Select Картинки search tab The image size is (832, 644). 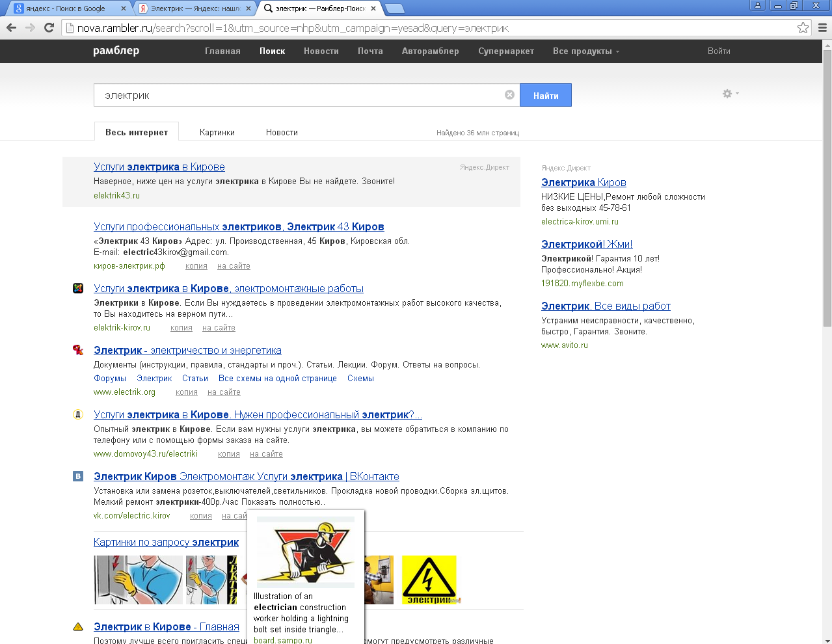[x=217, y=132]
